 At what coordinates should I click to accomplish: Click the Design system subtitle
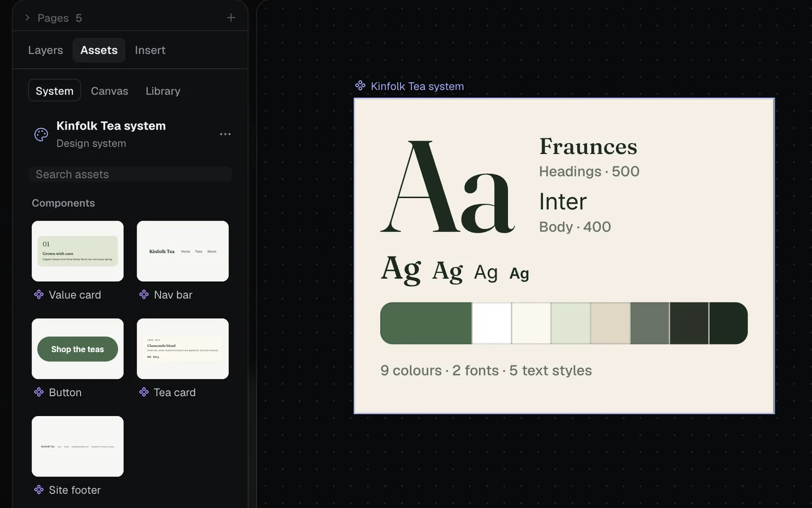tap(91, 143)
